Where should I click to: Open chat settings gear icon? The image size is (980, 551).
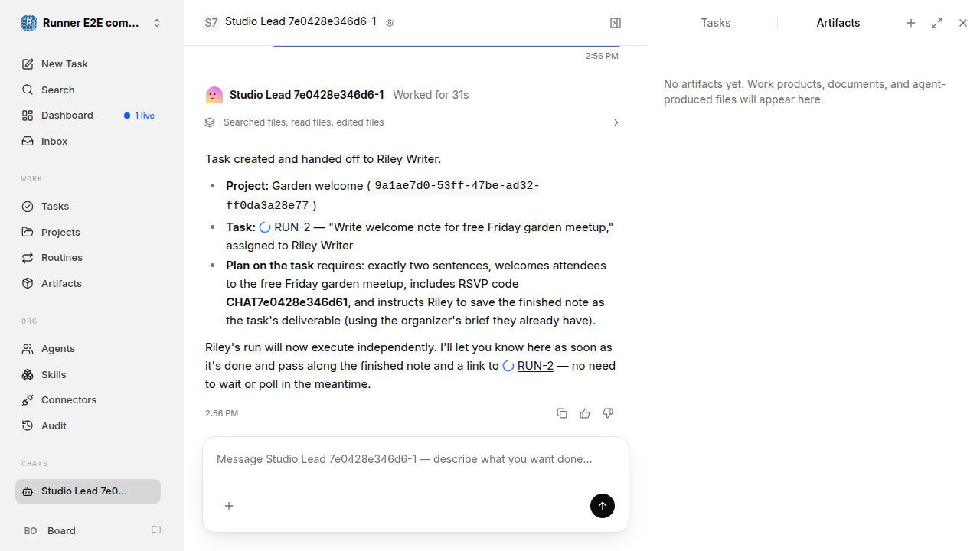[x=390, y=23]
